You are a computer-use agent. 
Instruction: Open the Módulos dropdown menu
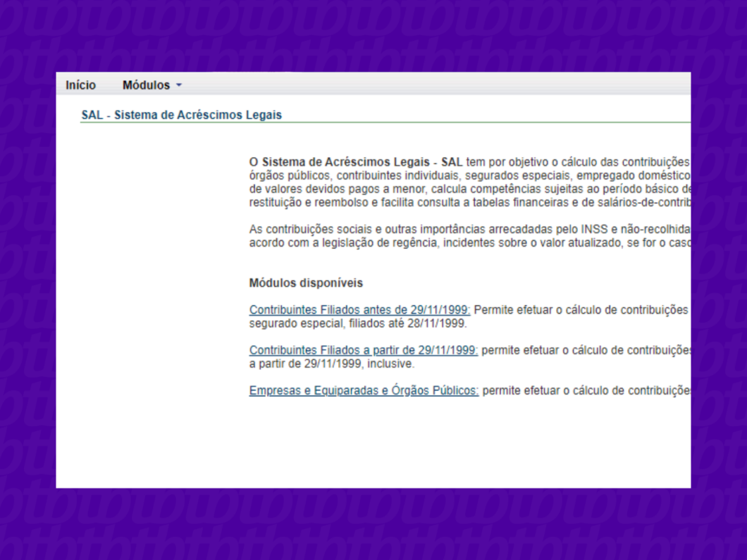pos(152,85)
